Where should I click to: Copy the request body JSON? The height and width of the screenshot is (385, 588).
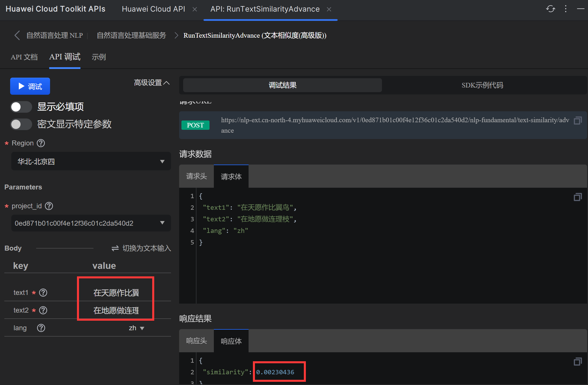click(578, 197)
